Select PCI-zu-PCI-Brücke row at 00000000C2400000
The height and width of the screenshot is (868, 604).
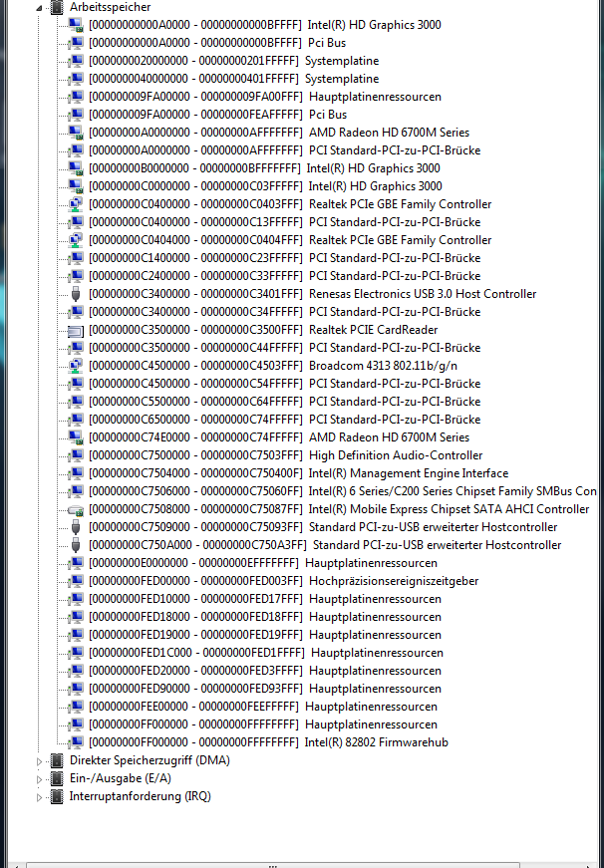tap(284, 276)
